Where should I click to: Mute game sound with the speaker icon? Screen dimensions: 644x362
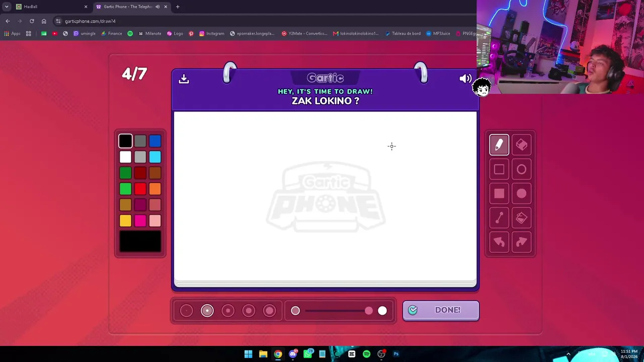point(465,78)
